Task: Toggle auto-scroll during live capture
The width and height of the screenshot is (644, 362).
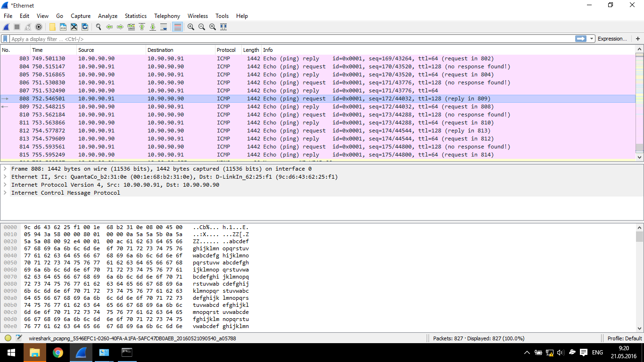Action: pos(164,27)
